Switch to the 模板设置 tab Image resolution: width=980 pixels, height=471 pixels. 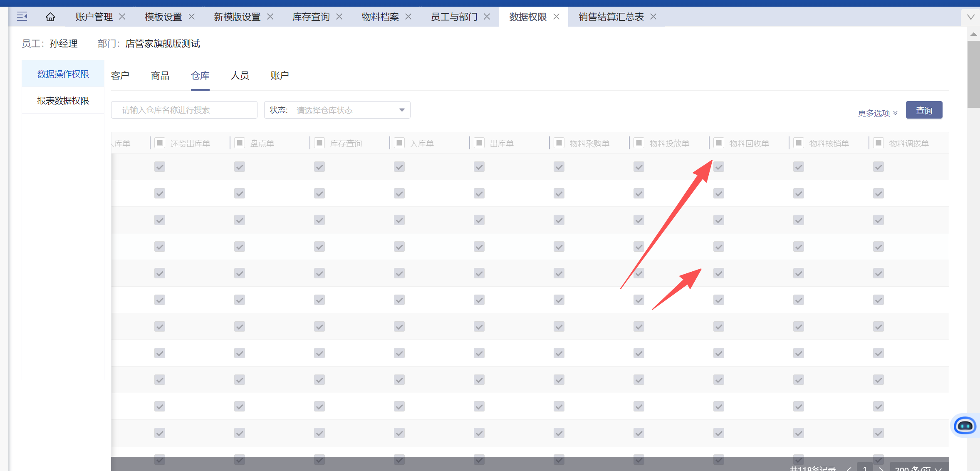click(163, 17)
